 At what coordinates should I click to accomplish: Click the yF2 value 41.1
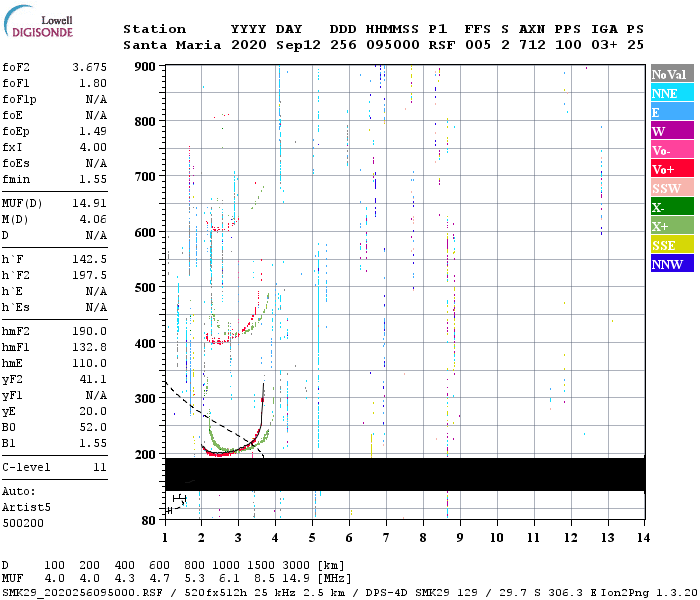[x=93, y=379]
